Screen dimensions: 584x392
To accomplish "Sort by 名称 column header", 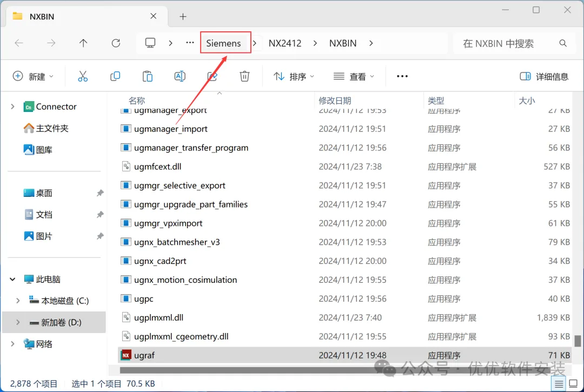I will pyautogui.click(x=137, y=101).
